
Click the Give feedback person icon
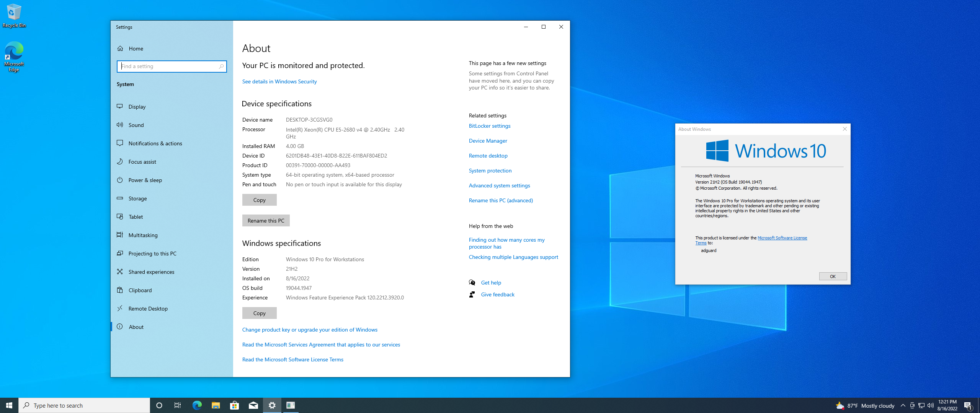click(472, 294)
